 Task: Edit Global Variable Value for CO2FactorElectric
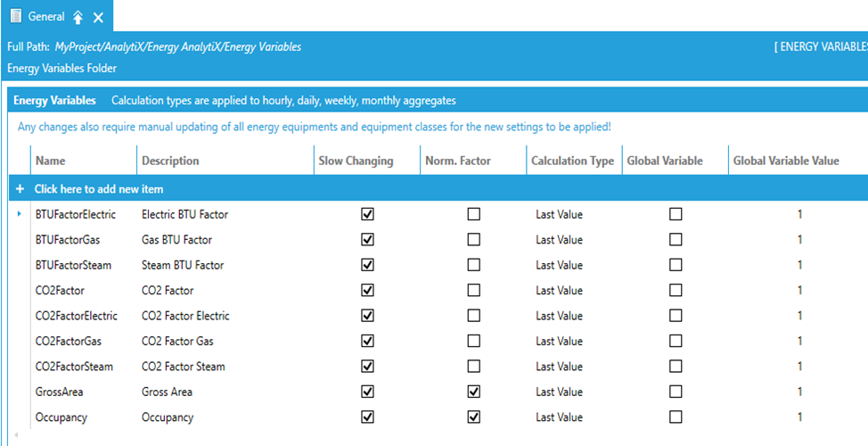click(799, 316)
